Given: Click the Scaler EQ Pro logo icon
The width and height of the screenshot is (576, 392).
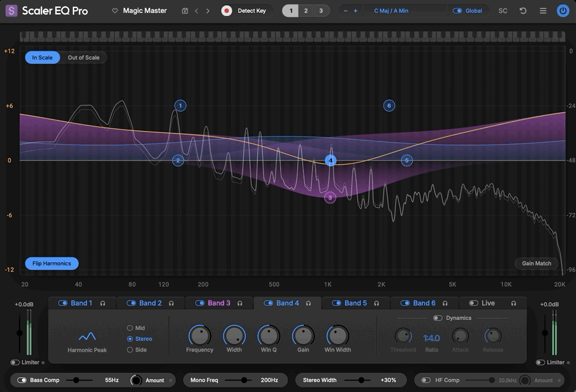Looking at the screenshot, I should point(12,10).
